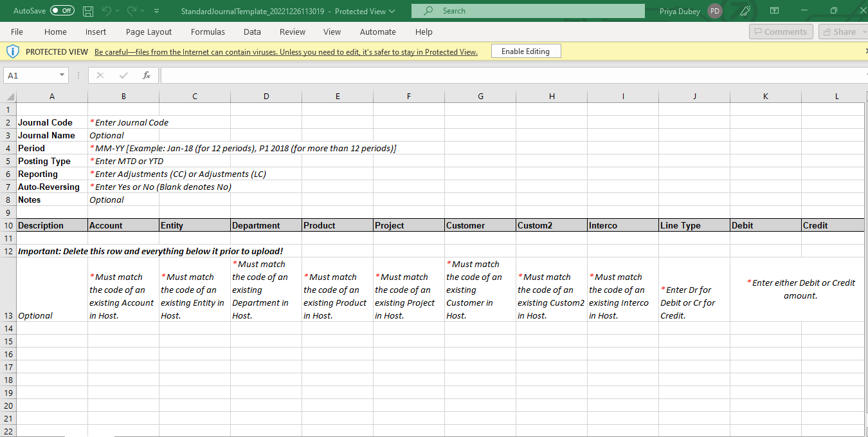Open the 'Be careful—files from the Internet' link

pyautogui.click(x=286, y=51)
